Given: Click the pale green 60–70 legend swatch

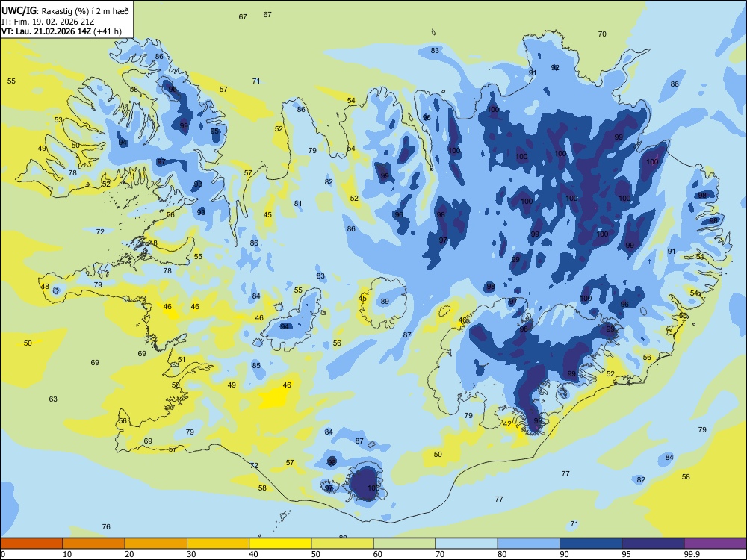Looking at the screenshot, I should [x=404, y=544].
